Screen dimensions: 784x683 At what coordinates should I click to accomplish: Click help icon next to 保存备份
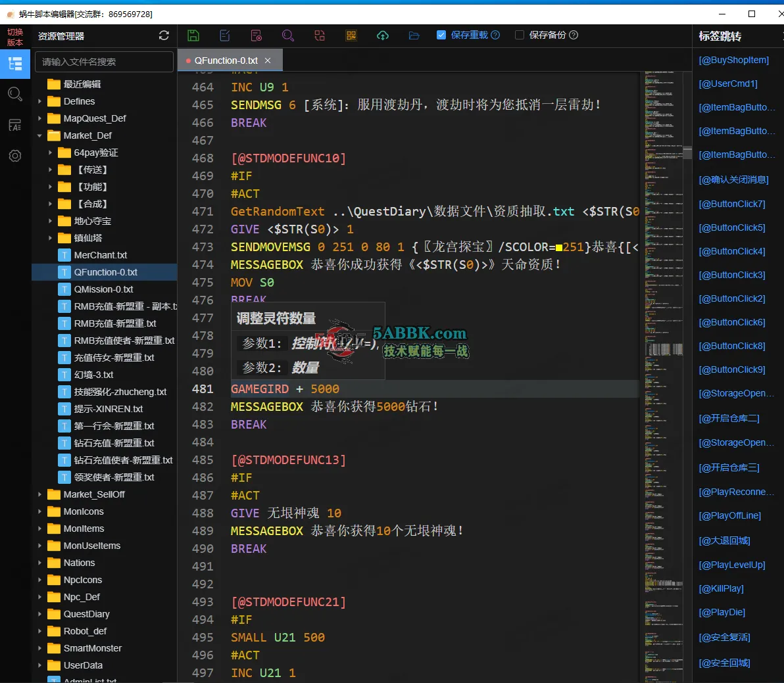[x=574, y=35]
